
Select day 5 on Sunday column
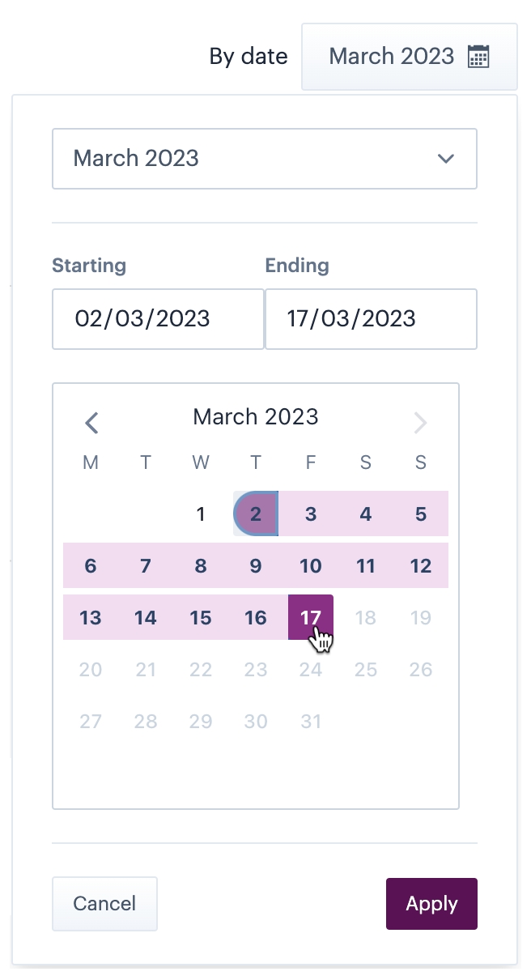421,513
